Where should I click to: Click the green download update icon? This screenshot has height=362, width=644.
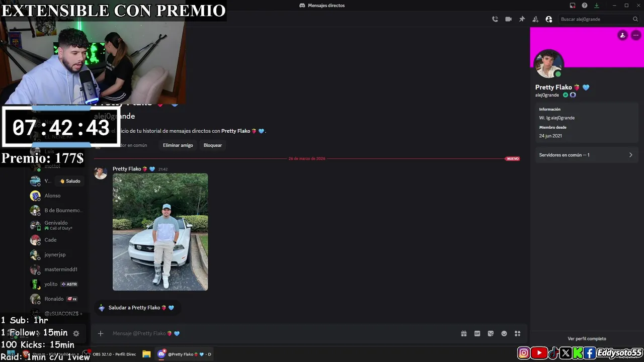[x=597, y=6]
